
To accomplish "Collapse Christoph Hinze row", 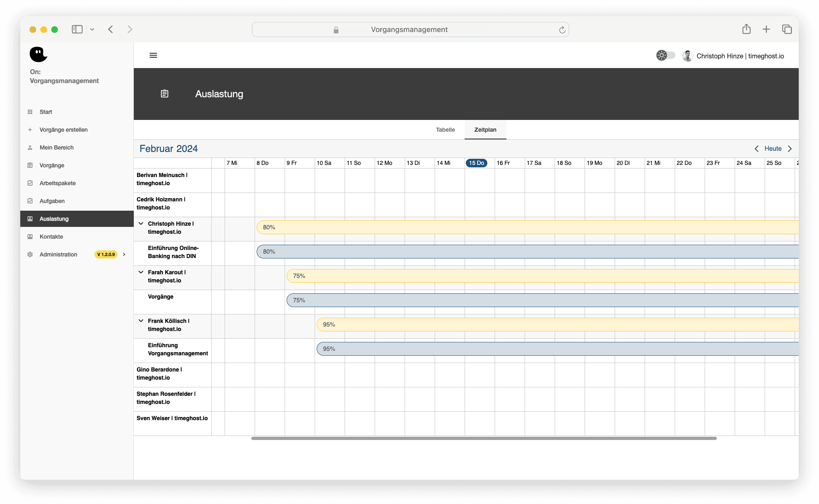I will [x=141, y=224].
